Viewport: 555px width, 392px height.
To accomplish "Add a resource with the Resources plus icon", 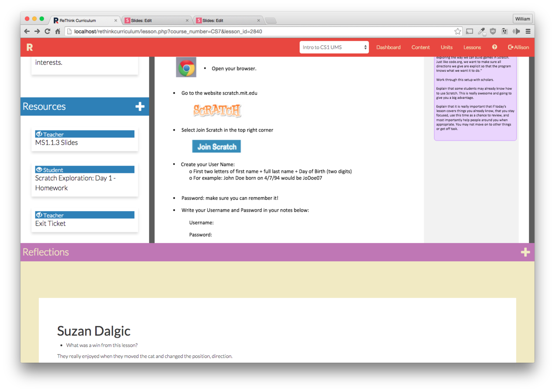I will click(x=140, y=106).
